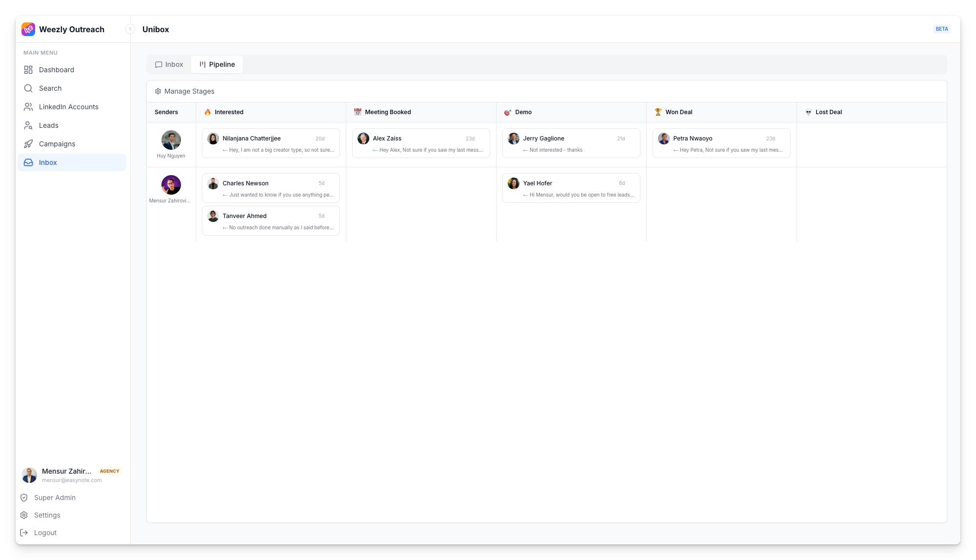The width and height of the screenshot is (976, 560).
Task: Click the Lost Deal skull icon
Action: (x=808, y=112)
